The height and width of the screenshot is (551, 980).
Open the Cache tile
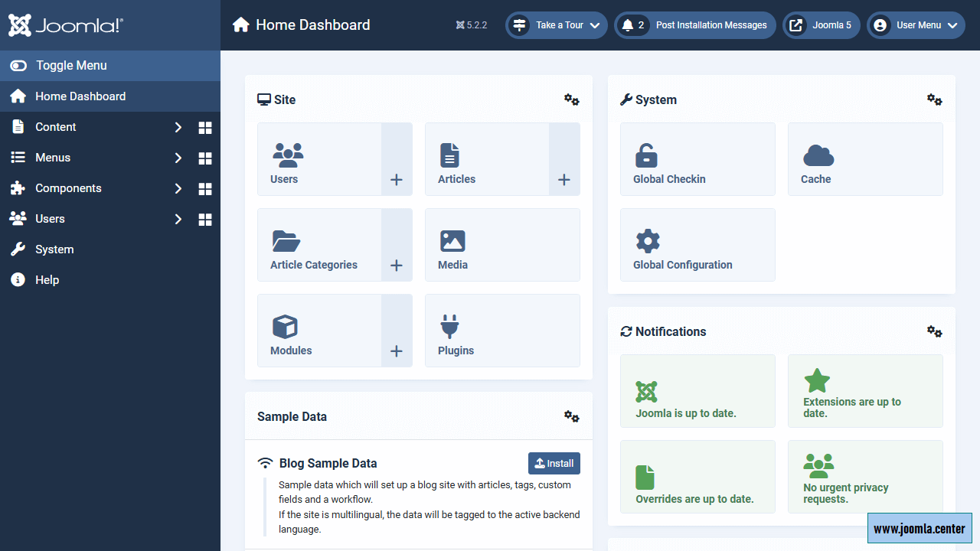(865, 159)
